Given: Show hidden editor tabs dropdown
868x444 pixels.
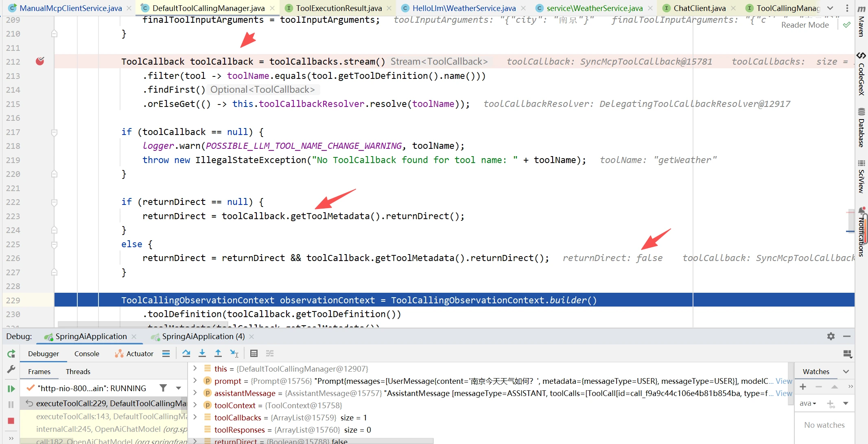Looking at the screenshot, I should (830, 8).
